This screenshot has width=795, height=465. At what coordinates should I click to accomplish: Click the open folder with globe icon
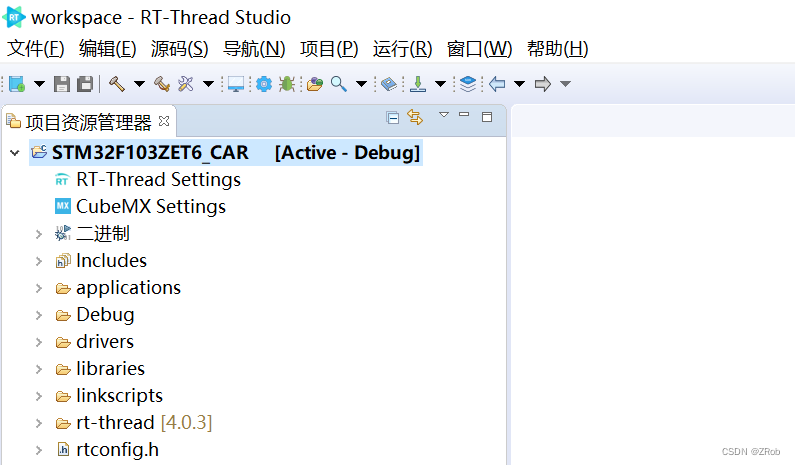click(315, 84)
